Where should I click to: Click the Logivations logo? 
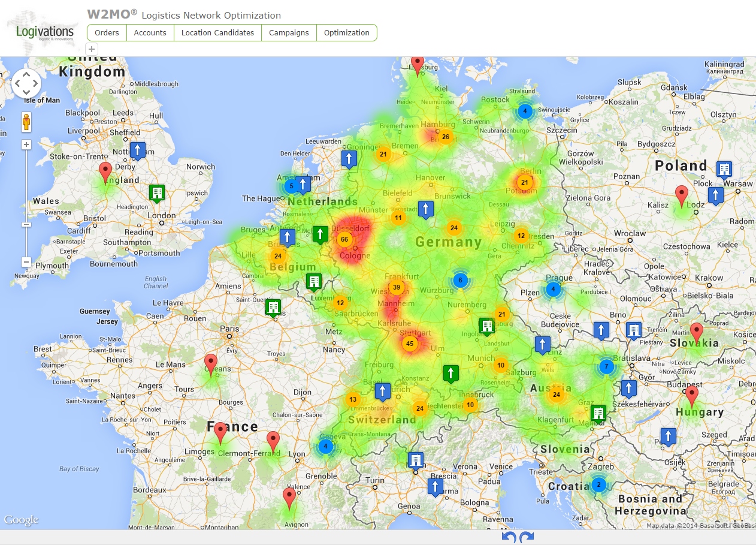[46, 32]
